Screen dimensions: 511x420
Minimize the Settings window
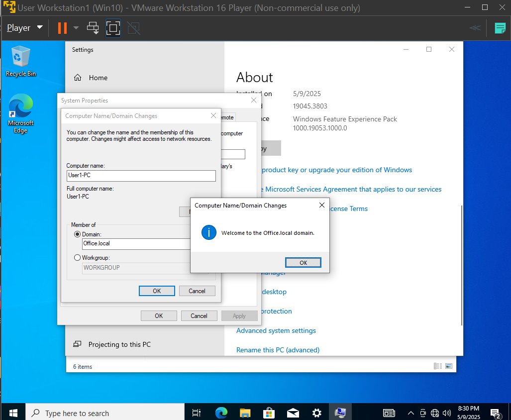click(x=406, y=50)
